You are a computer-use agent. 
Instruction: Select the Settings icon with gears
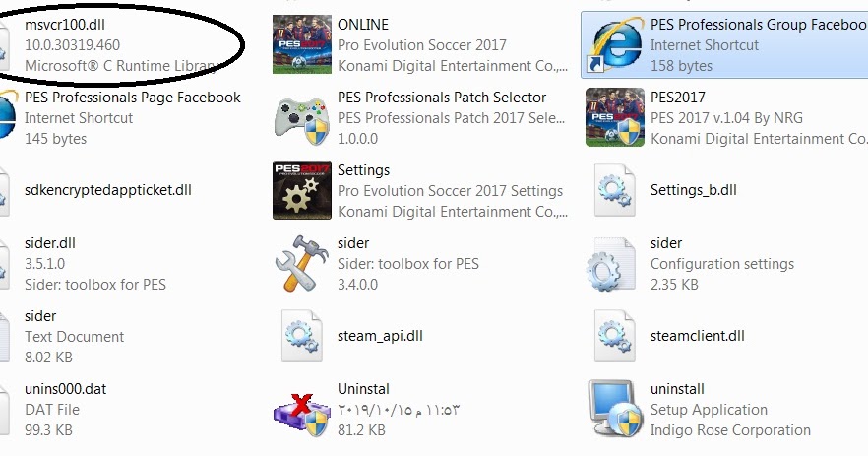pyautogui.click(x=302, y=190)
